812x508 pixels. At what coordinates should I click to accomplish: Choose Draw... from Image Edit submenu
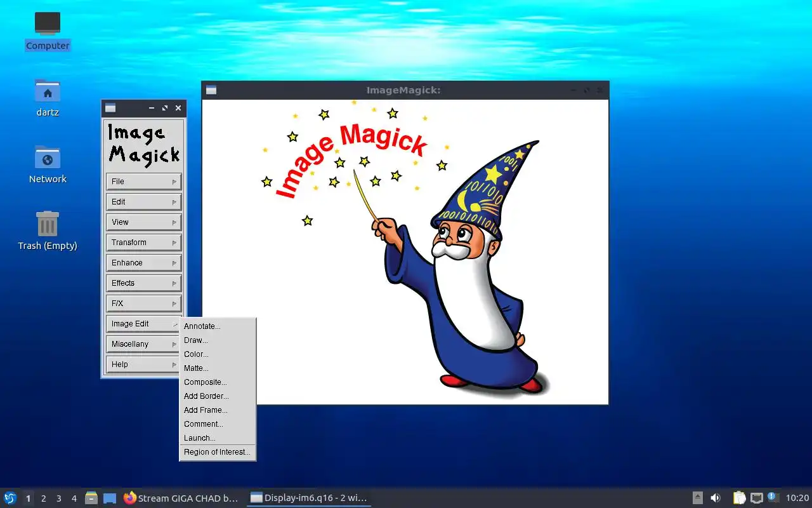click(218, 340)
